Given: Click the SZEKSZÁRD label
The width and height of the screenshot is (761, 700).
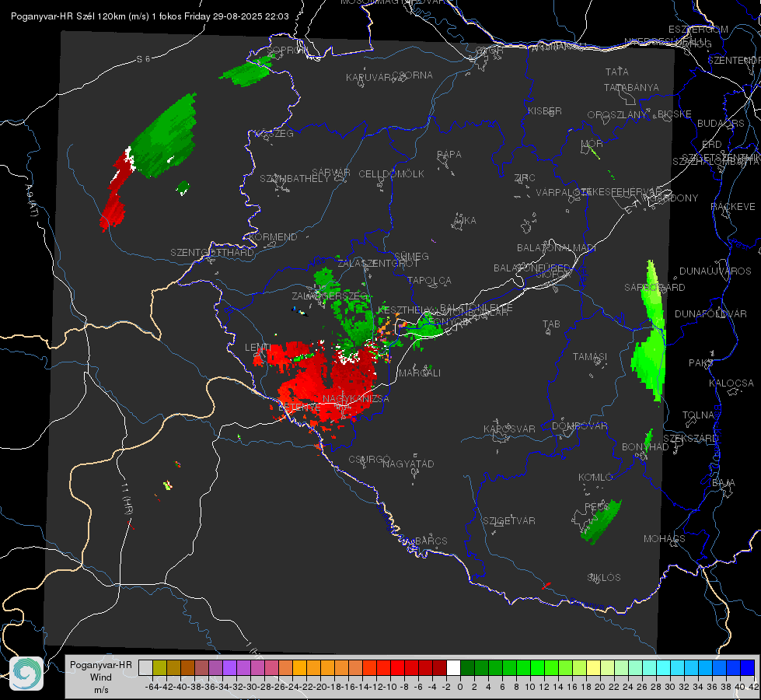Looking at the screenshot, I should click(x=690, y=439).
